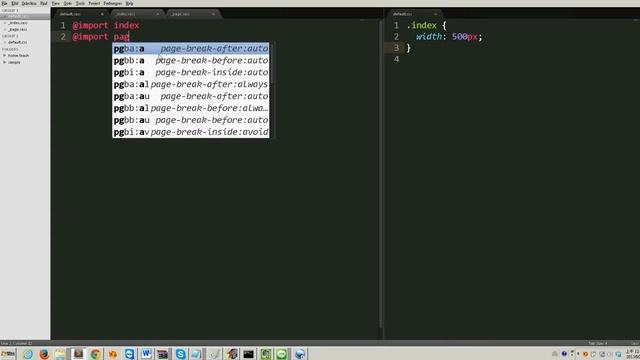Launch Google Chrome from the taskbar
This screenshot has height=360, width=640.
click(x=96, y=354)
